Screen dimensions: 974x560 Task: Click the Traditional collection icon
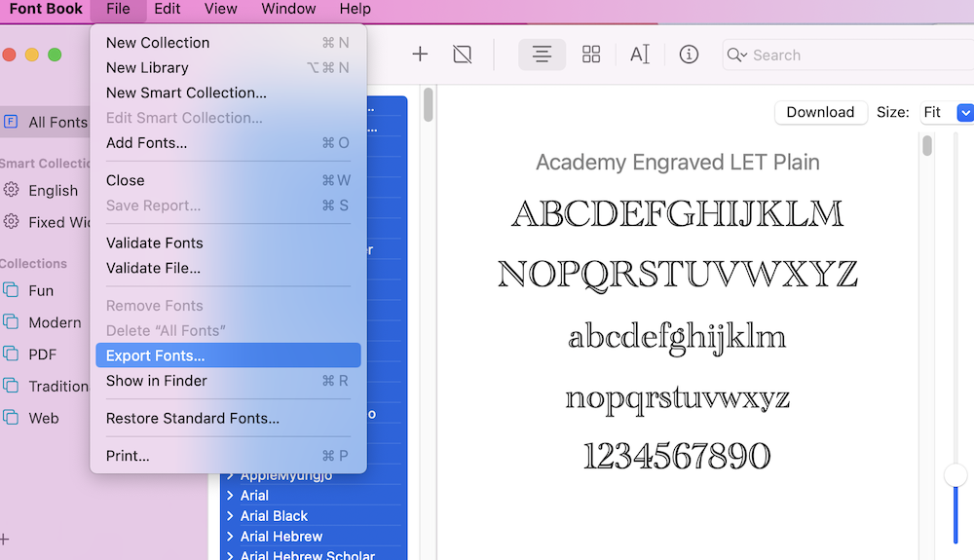point(11,386)
